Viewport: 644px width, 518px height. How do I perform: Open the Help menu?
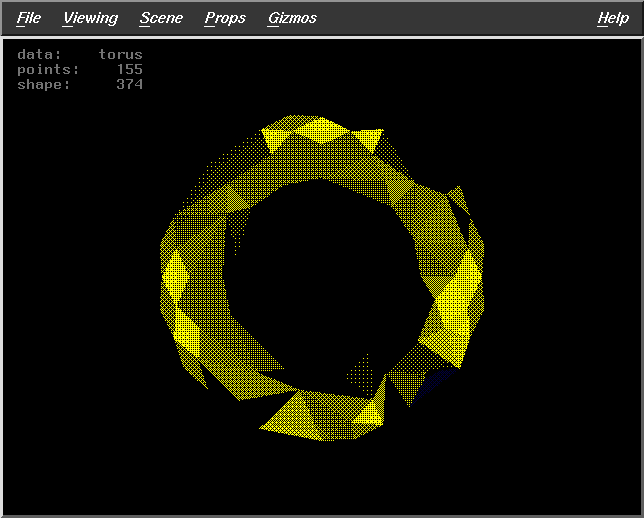[613, 18]
